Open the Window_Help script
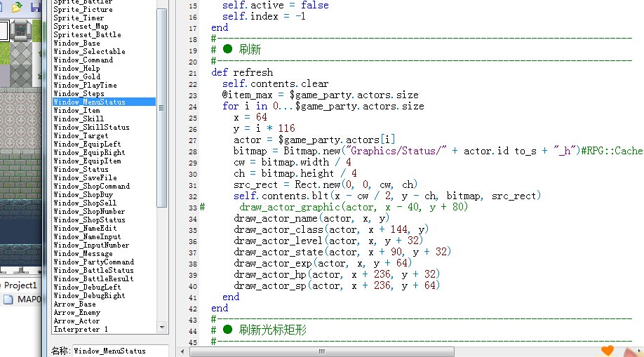The image size is (644, 357). (x=76, y=69)
